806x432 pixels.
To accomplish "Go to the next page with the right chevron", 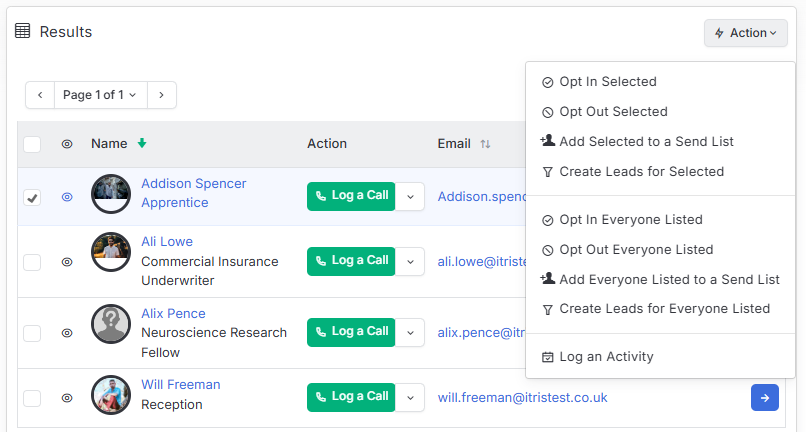I will pyautogui.click(x=161, y=95).
